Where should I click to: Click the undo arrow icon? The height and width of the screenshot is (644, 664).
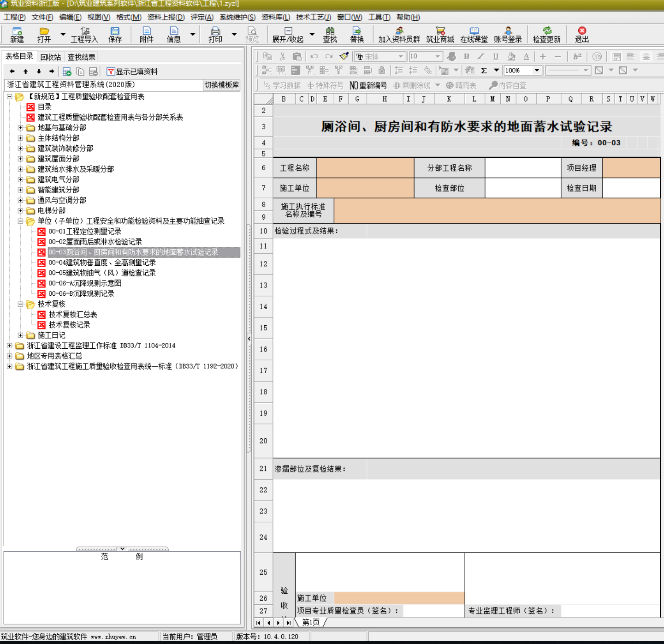314,56
